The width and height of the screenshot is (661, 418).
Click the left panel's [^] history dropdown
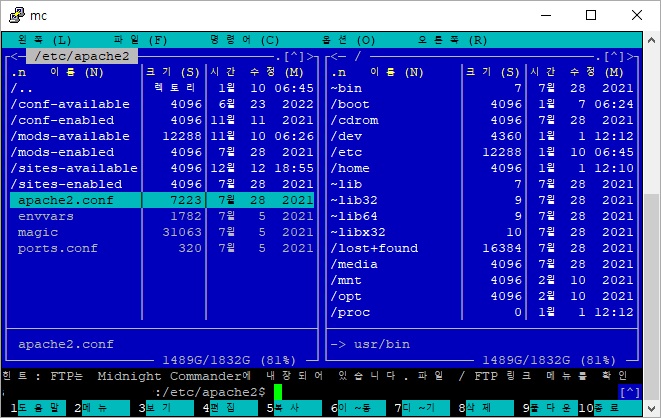[x=294, y=56]
